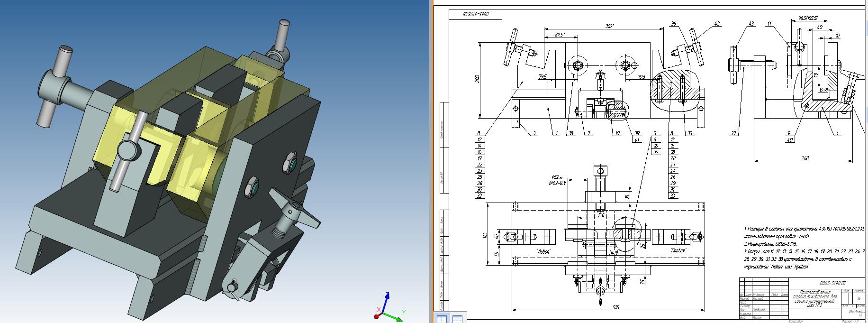This screenshot has height=323, width=868.
Task: Select position callout 41
Action: coord(637,139)
